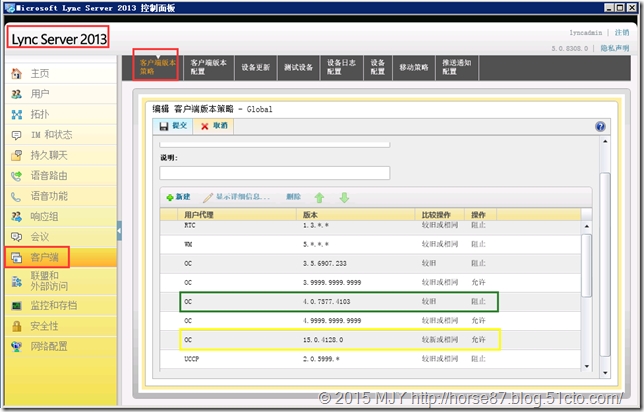This screenshot has width=644, height=412.
Task: Open the 响应组 response group icon
Action: (16, 216)
